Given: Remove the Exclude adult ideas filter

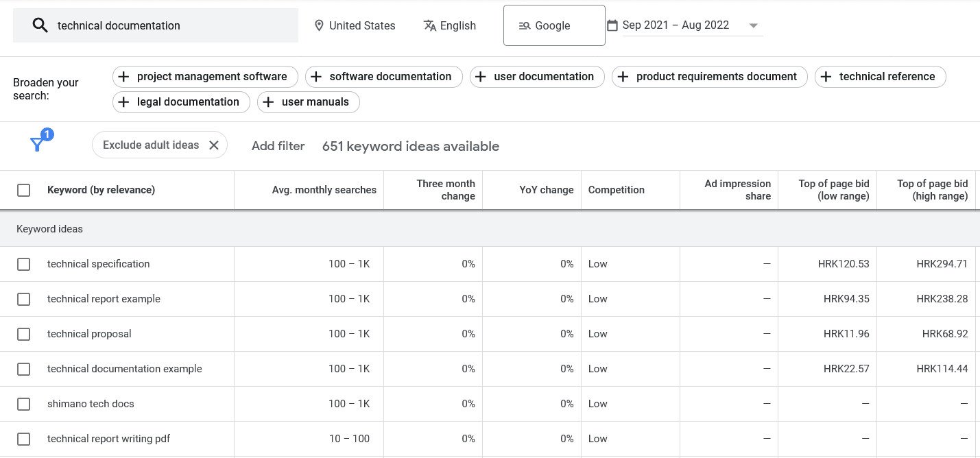Looking at the screenshot, I should pos(214,145).
